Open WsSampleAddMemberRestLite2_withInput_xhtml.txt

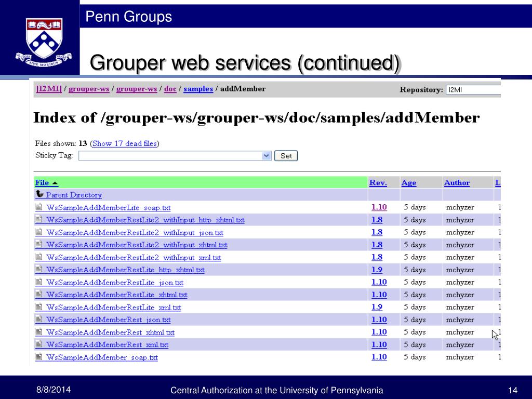(137, 245)
